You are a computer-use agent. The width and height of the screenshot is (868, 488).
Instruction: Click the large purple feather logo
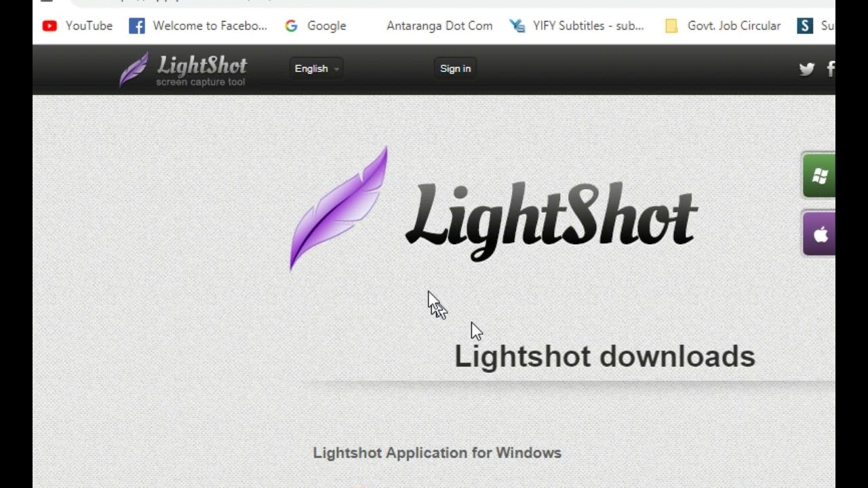[339, 208]
